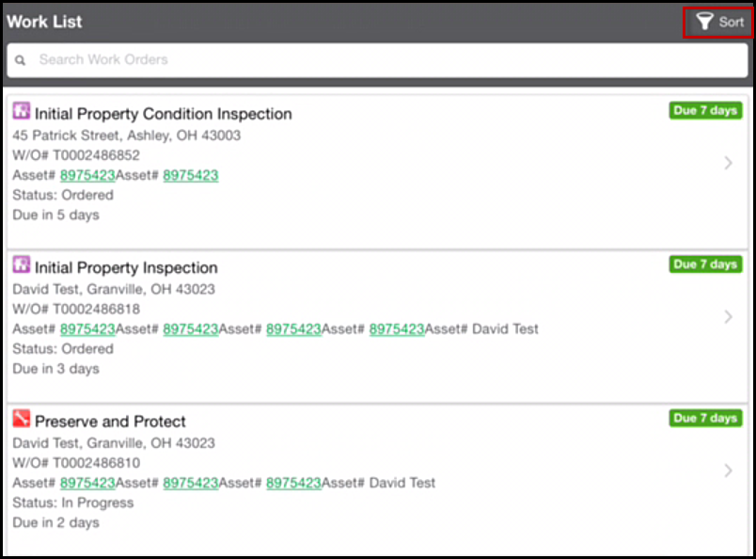Open fourth asset link in Initial Property Inspection
This screenshot has height=559, width=756.
click(397, 329)
